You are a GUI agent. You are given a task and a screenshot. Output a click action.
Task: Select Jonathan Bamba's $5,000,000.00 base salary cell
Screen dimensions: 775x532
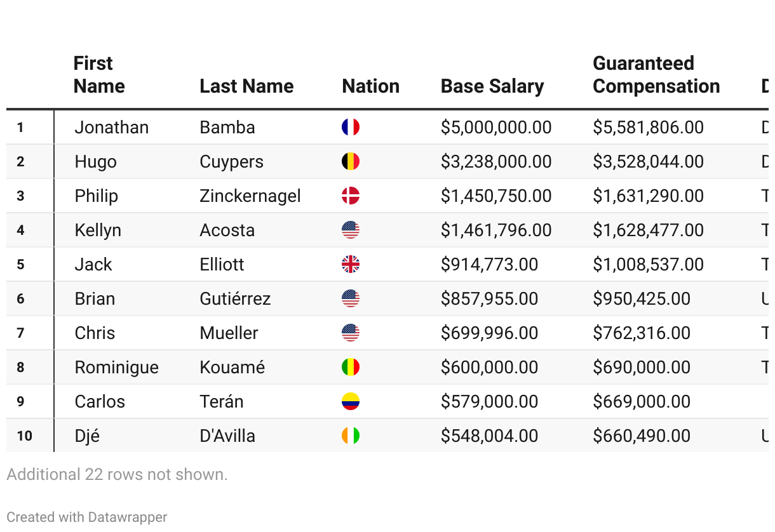[x=496, y=128]
